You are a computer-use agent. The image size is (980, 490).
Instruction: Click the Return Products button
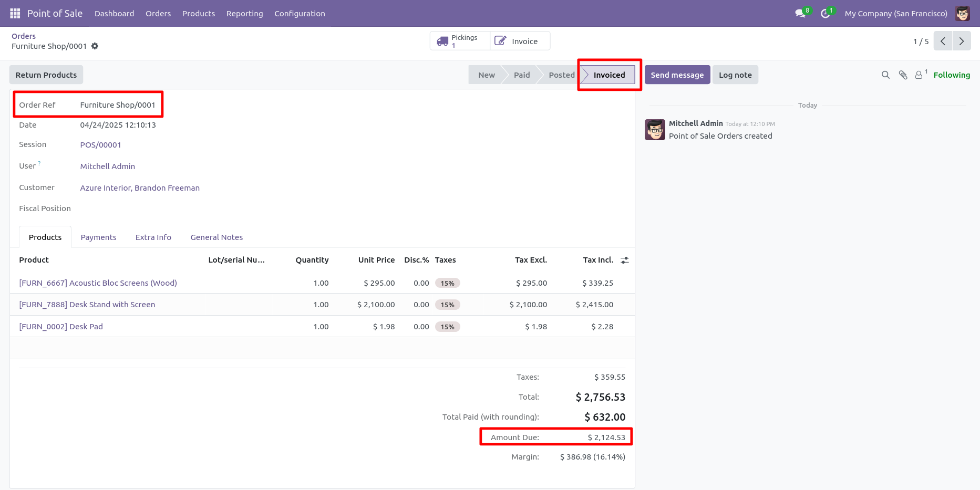46,75
